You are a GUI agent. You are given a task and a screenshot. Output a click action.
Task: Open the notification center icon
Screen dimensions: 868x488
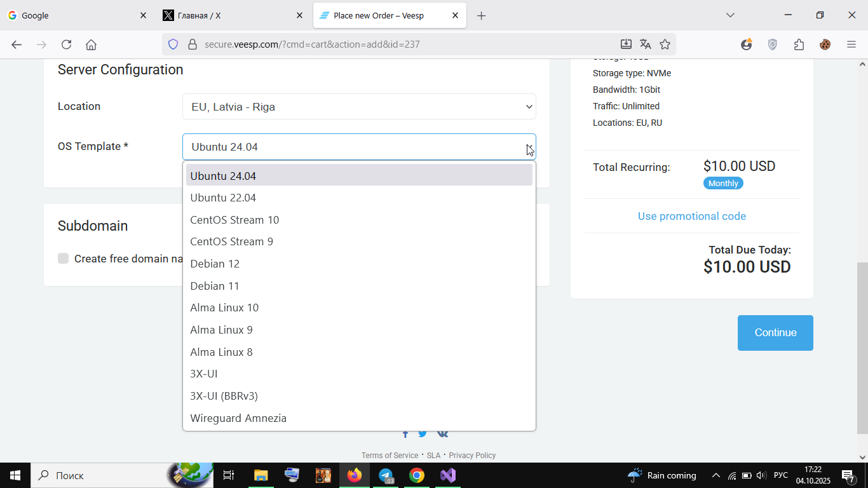click(x=848, y=475)
